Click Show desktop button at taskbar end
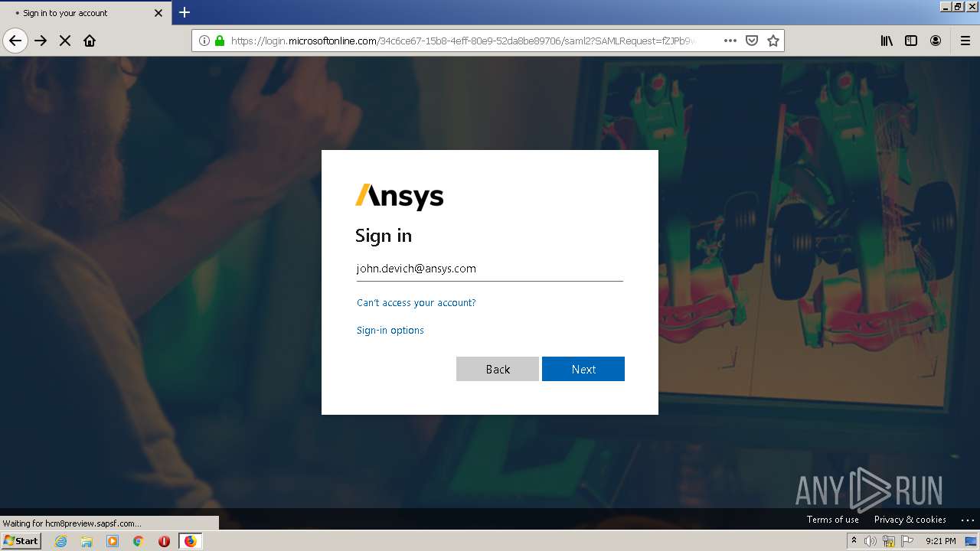Screen dimensions: 980x551 coord(972,541)
